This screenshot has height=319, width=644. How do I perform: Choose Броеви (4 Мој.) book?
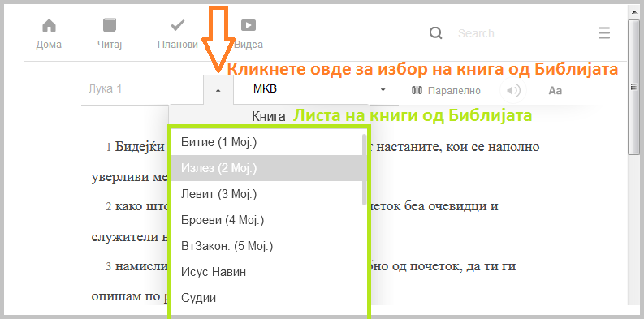266,220
